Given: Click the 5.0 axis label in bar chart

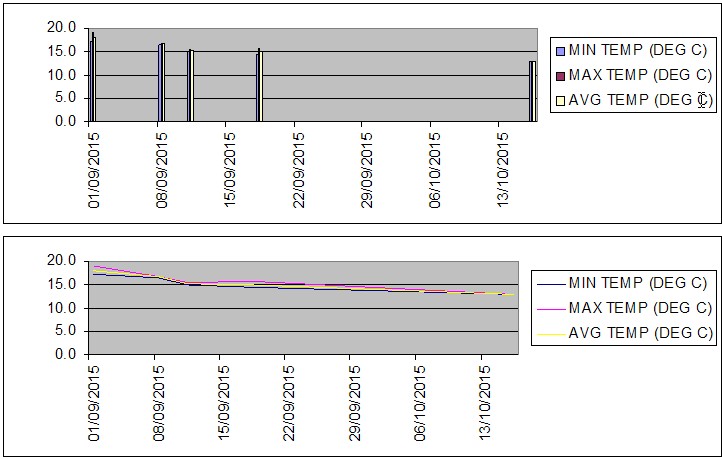Looking at the screenshot, I should [x=67, y=98].
